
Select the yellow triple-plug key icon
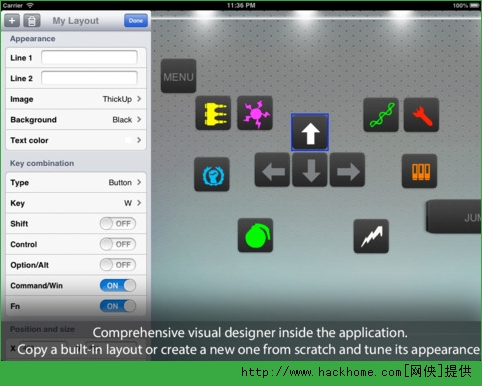213,113
